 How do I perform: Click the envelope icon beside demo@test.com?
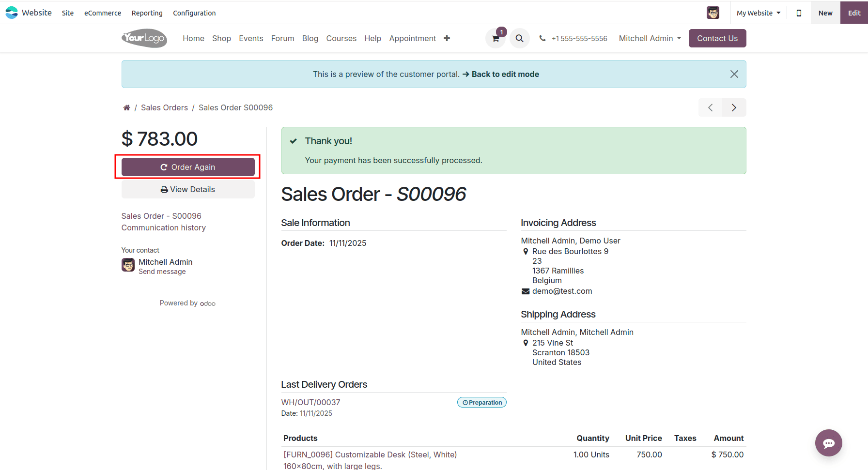pyautogui.click(x=526, y=291)
